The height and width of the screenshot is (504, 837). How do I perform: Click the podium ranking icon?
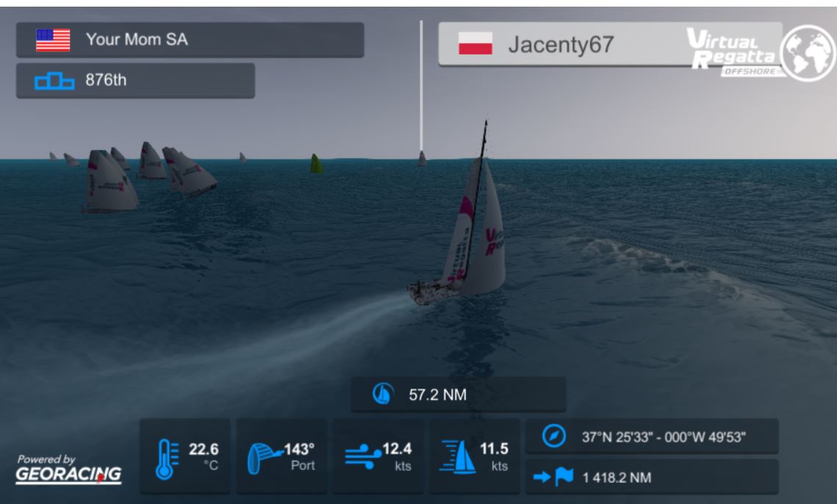pos(54,81)
